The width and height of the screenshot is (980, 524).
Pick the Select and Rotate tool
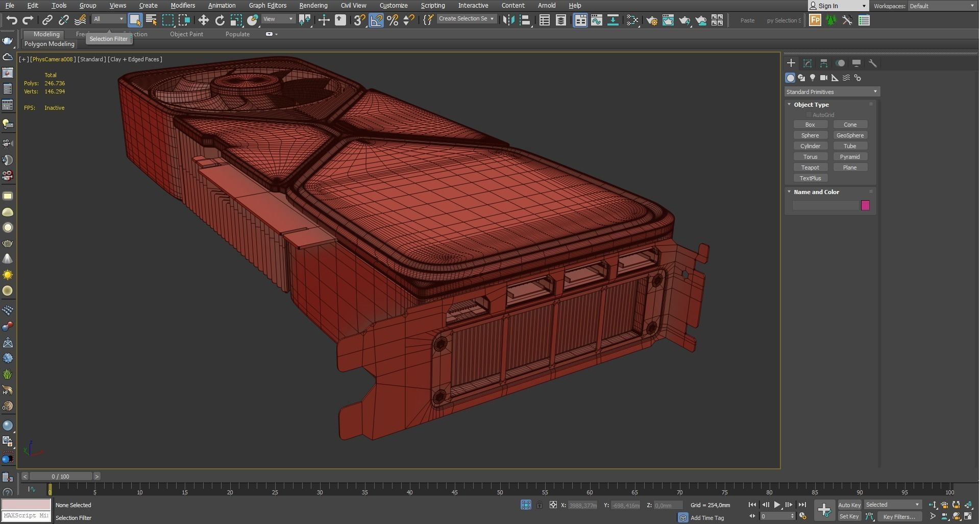(220, 20)
